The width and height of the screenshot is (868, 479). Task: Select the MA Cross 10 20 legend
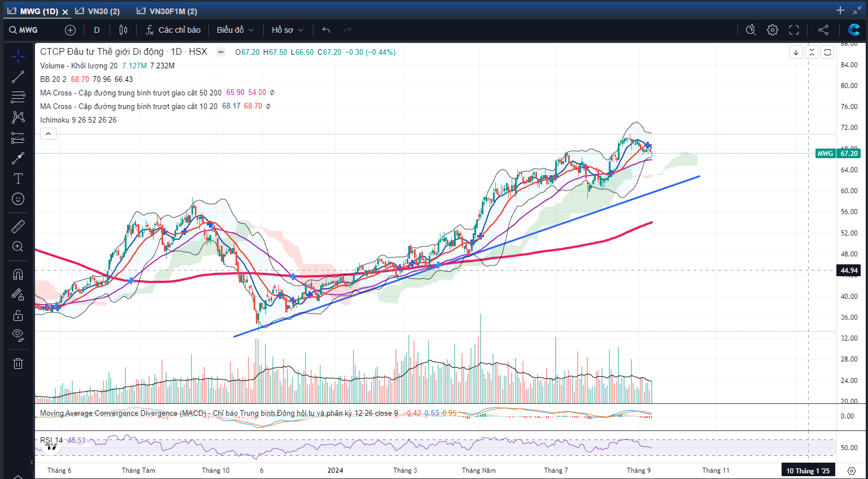(x=129, y=106)
